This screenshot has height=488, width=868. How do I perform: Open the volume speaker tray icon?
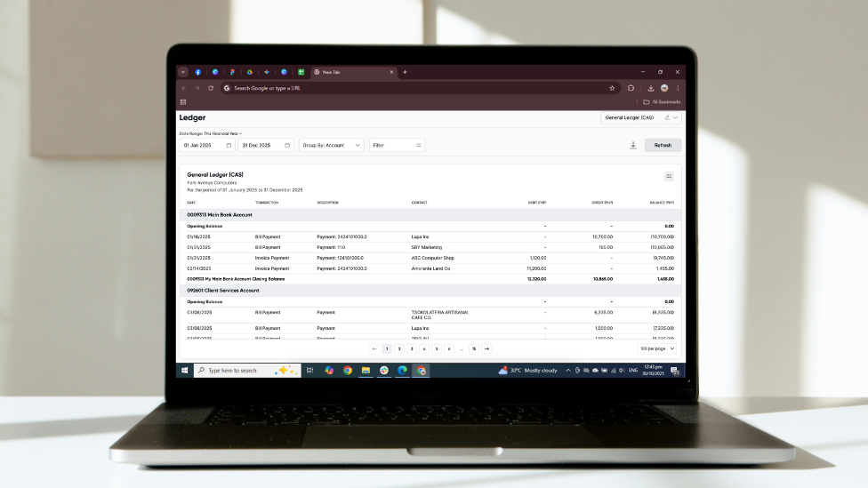click(622, 370)
